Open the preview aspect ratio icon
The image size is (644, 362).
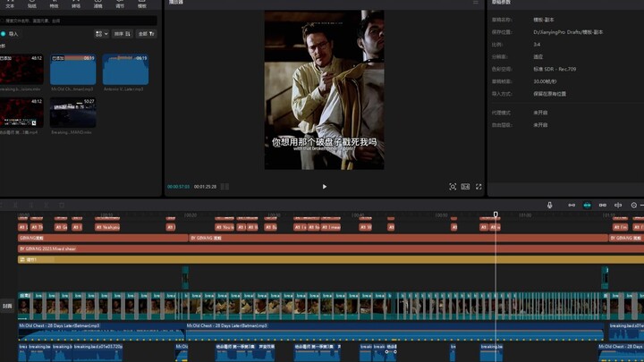[465, 187]
